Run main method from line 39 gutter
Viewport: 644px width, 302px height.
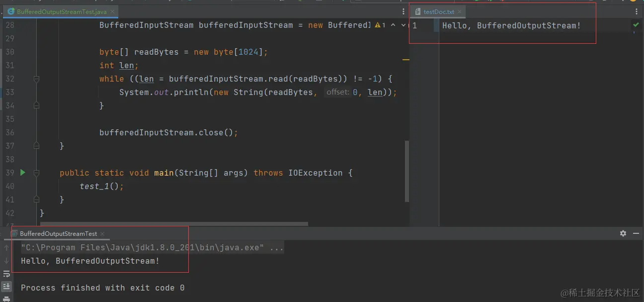(x=22, y=173)
